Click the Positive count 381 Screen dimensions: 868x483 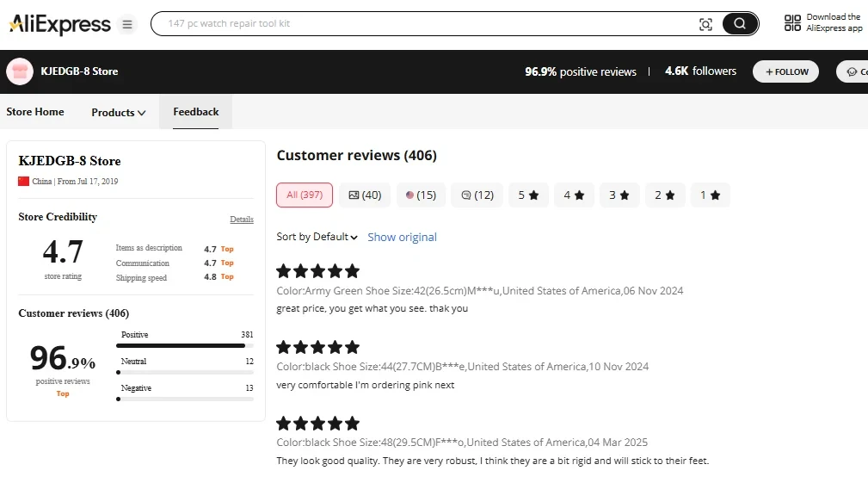(247, 335)
